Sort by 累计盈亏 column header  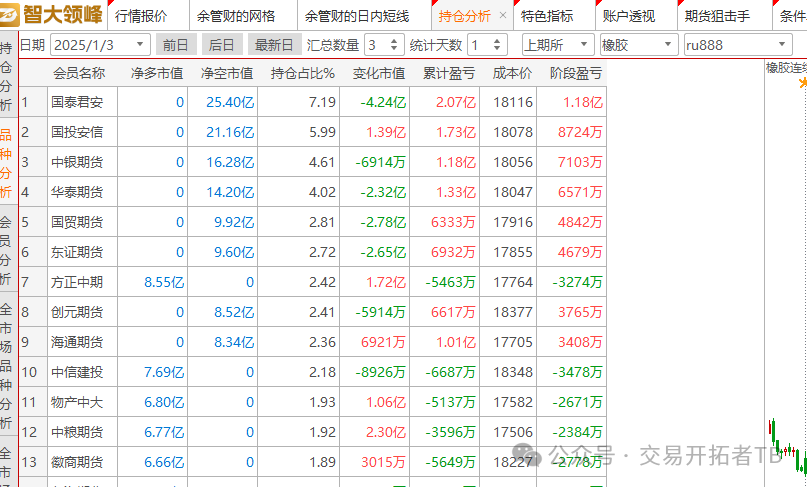pos(449,73)
